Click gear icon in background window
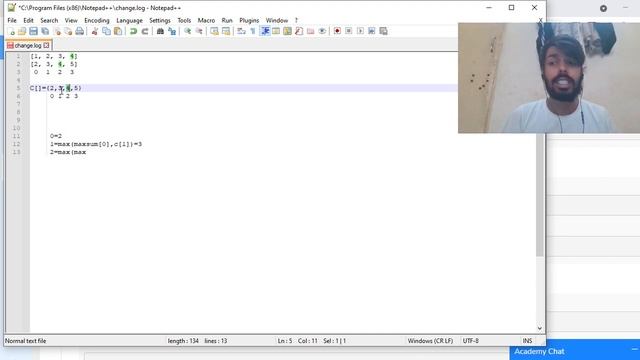640x360 pixels. click(x=603, y=8)
